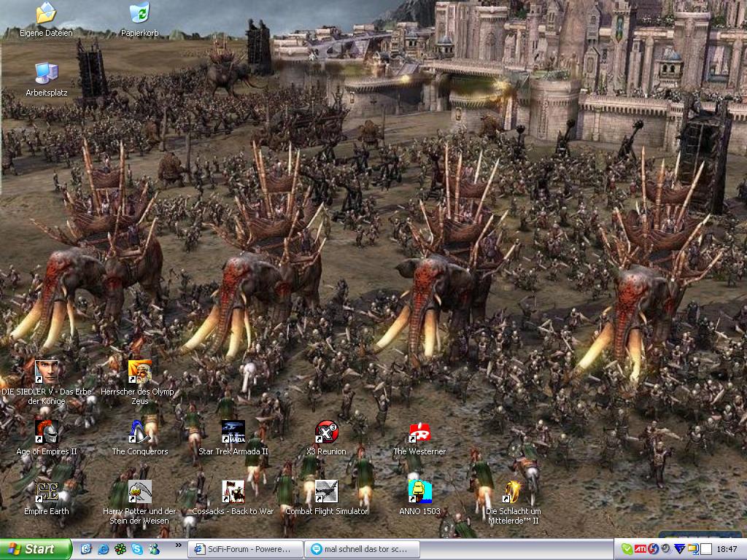Select The Westerner desktop icon

(x=419, y=432)
